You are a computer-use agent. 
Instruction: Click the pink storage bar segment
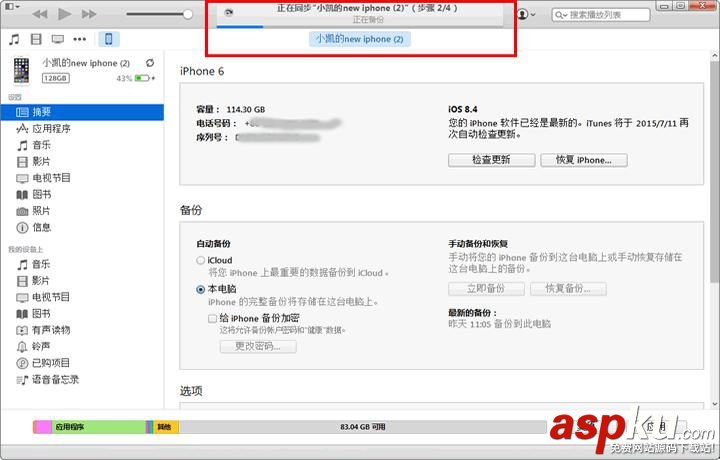point(43,427)
